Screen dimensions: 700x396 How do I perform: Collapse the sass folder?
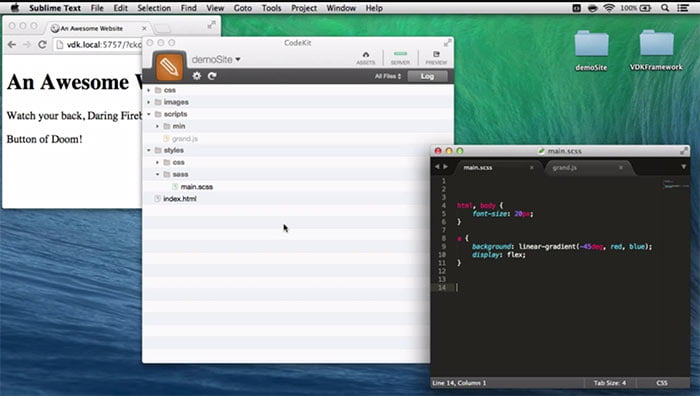[158, 175]
